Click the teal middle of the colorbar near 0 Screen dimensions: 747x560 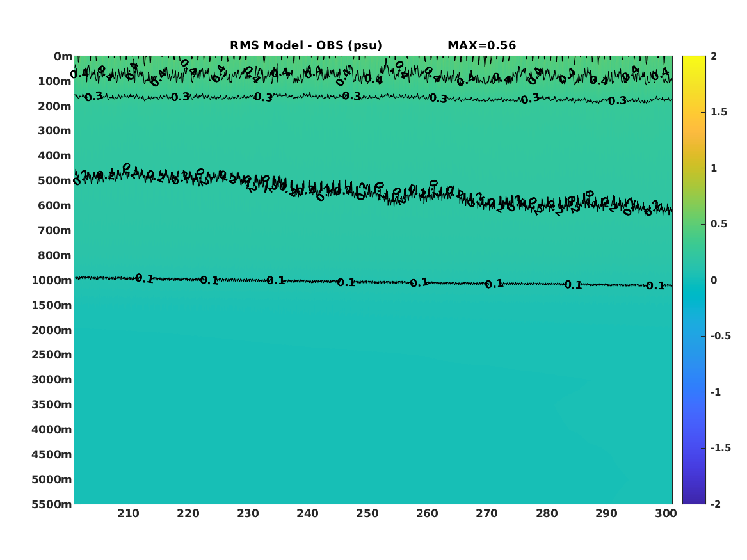coord(694,280)
